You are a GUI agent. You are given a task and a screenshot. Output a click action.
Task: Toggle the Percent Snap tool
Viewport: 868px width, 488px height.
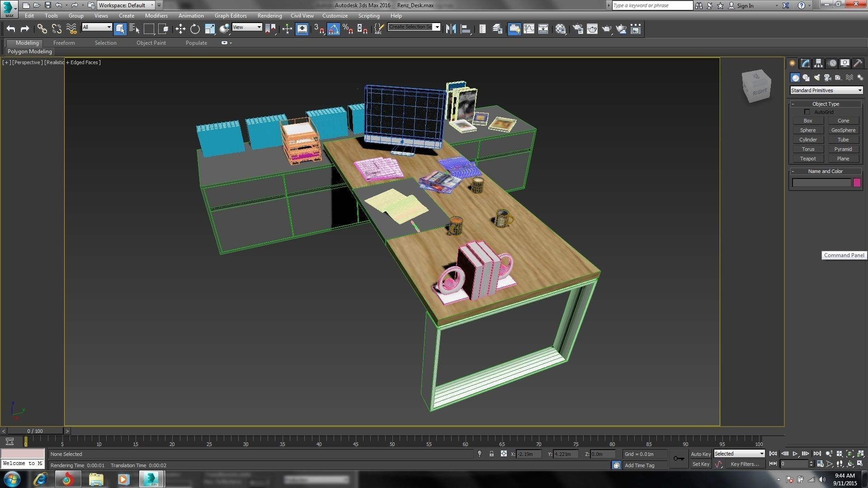point(348,29)
